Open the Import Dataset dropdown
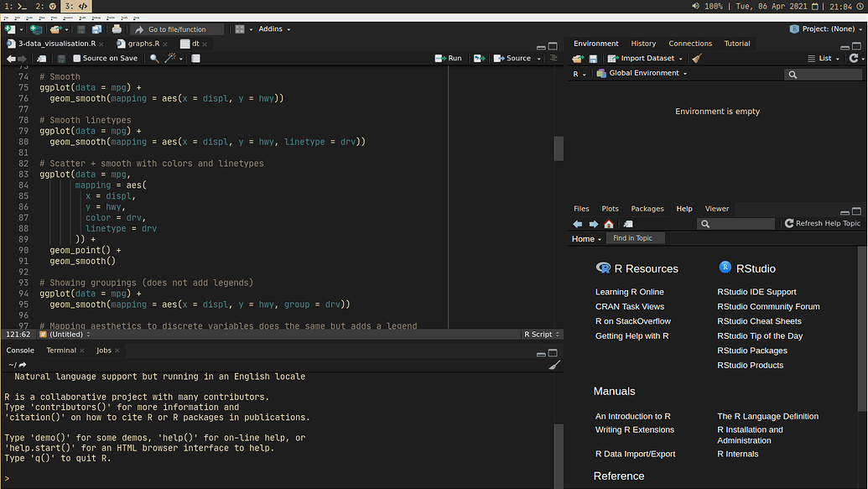Screen dimensions: 868x489 pos(645,58)
